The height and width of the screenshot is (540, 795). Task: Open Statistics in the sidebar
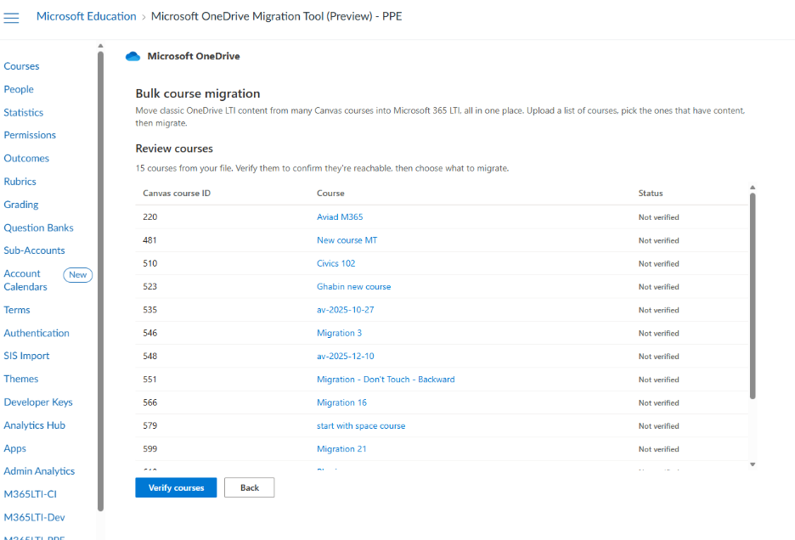pos(23,113)
